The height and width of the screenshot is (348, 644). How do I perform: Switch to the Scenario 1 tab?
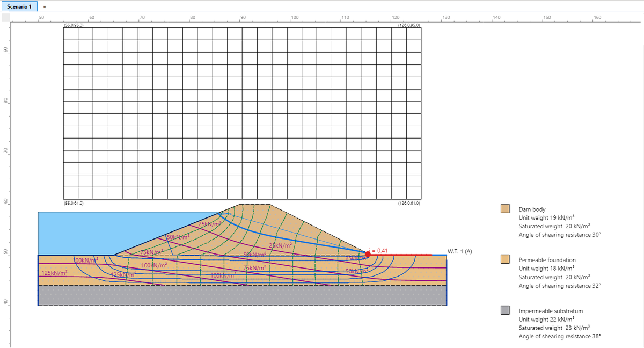[19, 6]
